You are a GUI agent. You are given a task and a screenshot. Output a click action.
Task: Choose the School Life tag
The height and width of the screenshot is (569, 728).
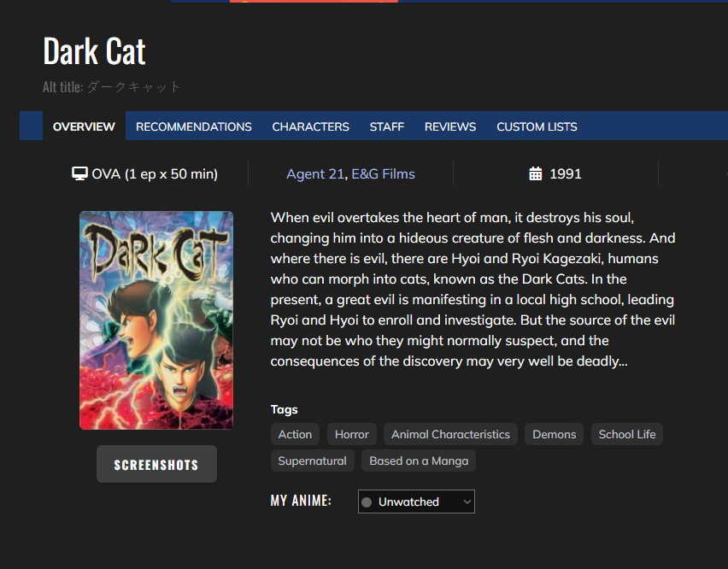pyautogui.click(x=626, y=435)
